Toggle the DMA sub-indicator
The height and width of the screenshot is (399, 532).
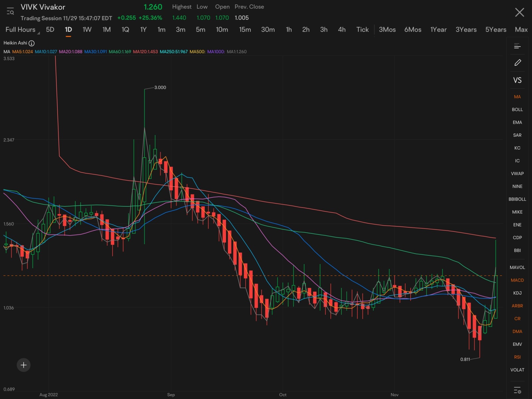(x=517, y=332)
